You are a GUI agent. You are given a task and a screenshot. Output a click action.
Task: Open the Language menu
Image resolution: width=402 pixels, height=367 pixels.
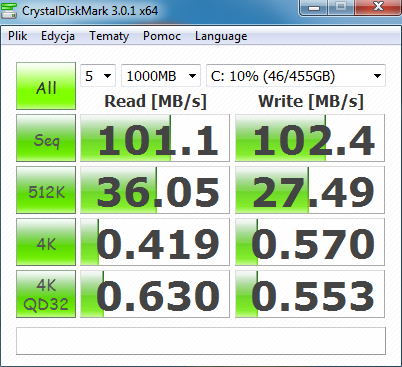point(221,36)
